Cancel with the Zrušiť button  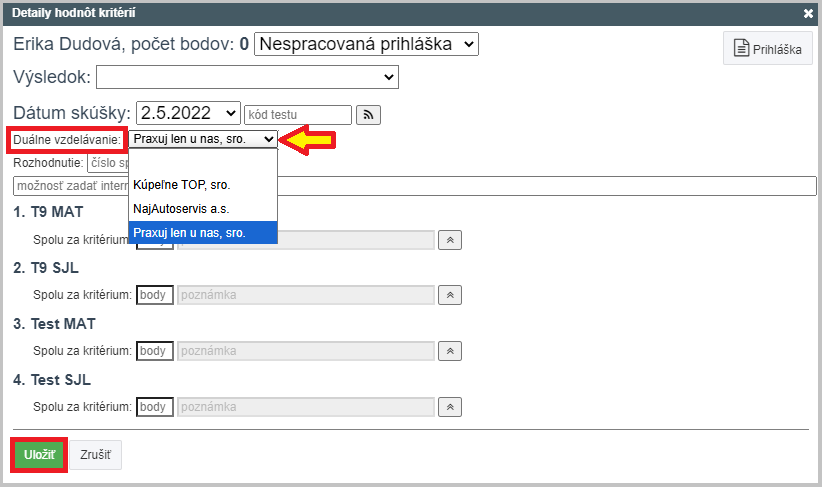tap(95, 454)
